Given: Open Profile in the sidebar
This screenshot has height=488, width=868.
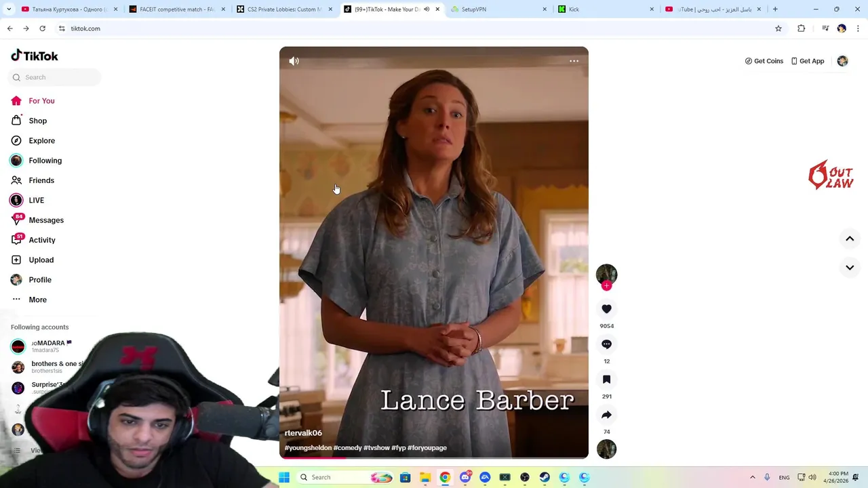Looking at the screenshot, I should (x=31, y=280).
